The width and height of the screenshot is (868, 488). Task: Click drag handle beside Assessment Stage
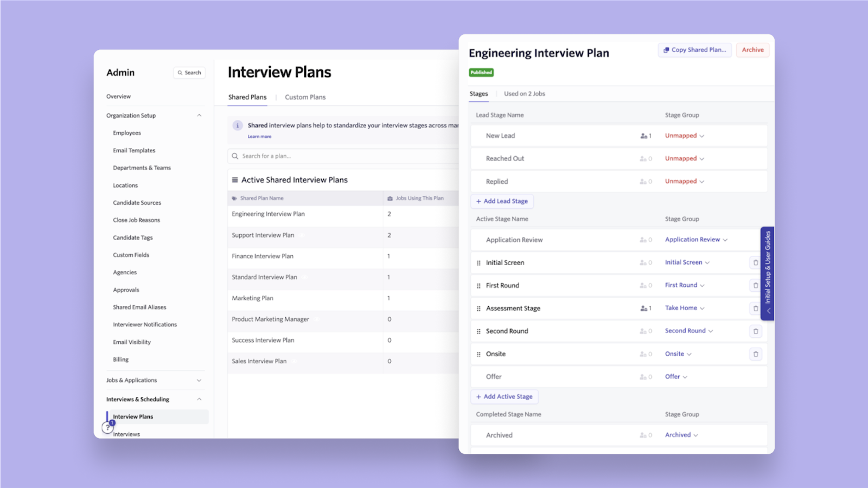click(x=478, y=309)
